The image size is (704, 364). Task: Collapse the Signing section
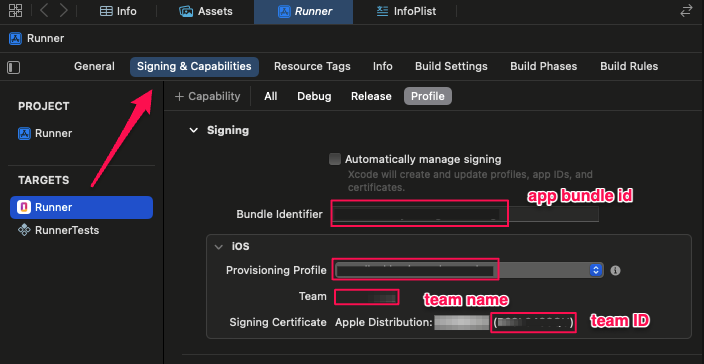(194, 131)
